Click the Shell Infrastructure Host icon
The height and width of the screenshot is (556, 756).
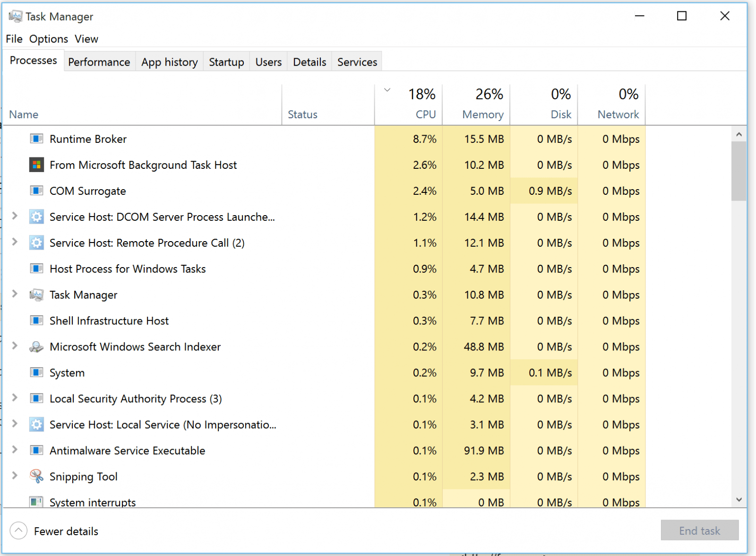coord(36,321)
